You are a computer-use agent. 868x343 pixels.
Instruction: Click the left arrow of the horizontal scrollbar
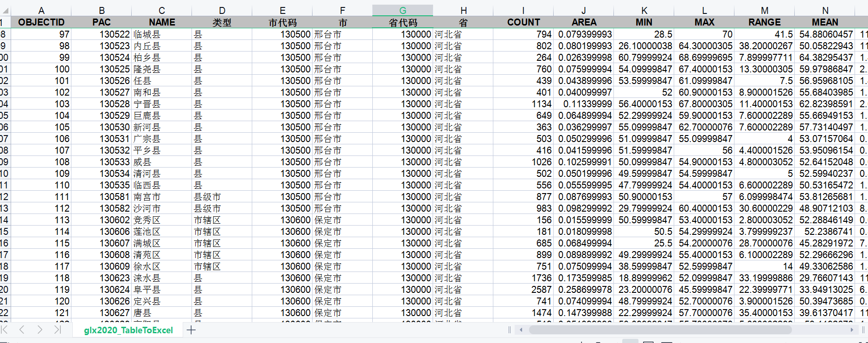tap(521, 330)
